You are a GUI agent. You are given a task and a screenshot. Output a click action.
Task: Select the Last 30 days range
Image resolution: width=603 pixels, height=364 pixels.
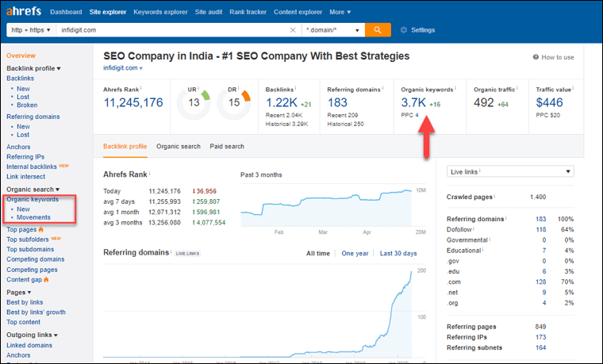coord(398,253)
